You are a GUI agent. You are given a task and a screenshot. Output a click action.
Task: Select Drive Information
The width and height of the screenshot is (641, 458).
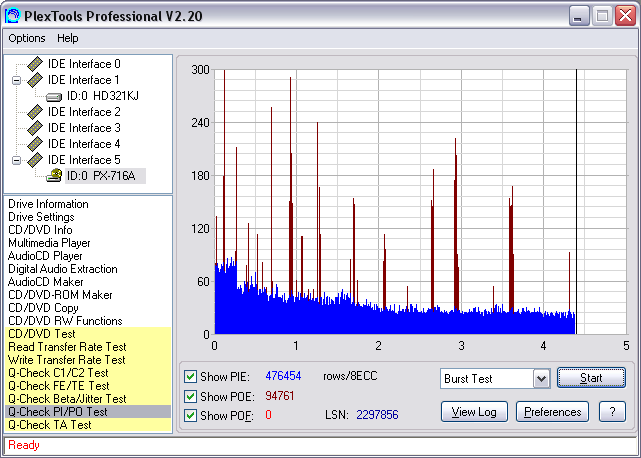pos(48,204)
